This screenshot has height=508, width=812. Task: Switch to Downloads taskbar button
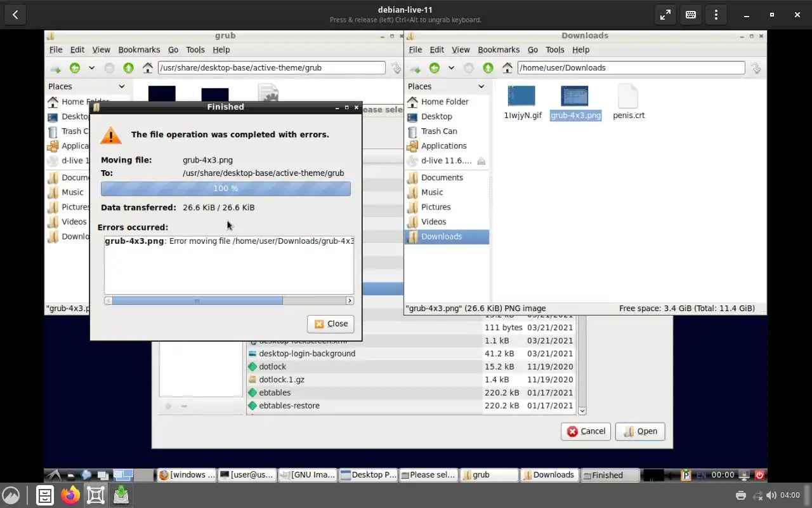[549, 475]
